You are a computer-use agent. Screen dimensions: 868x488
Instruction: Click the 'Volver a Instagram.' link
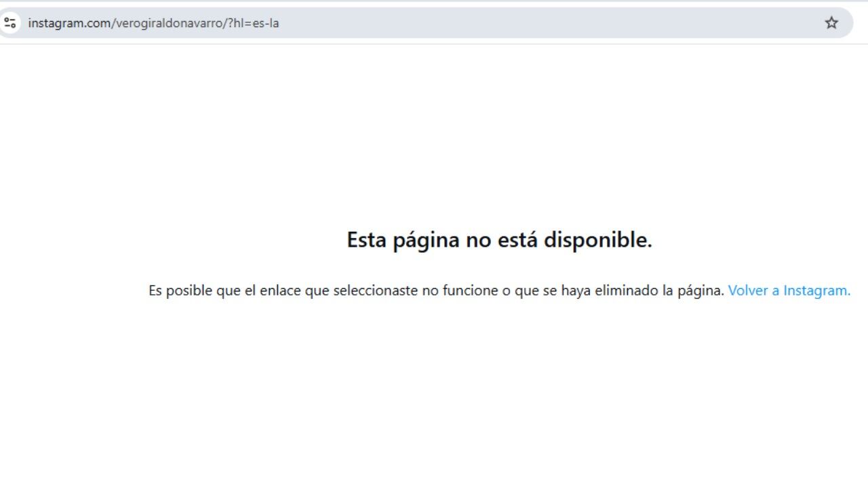(x=789, y=291)
